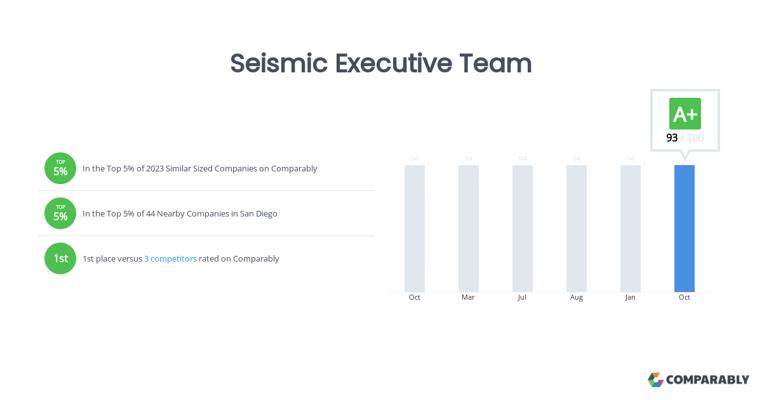The height and width of the screenshot is (400, 762).
Task: Click the Jan bar in the chart
Action: click(630, 228)
